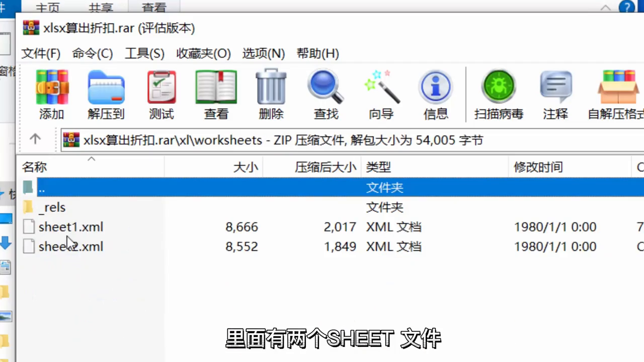Go up one folder level arrow
Viewport: 644px width, 362px height.
[x=35, y=139]
